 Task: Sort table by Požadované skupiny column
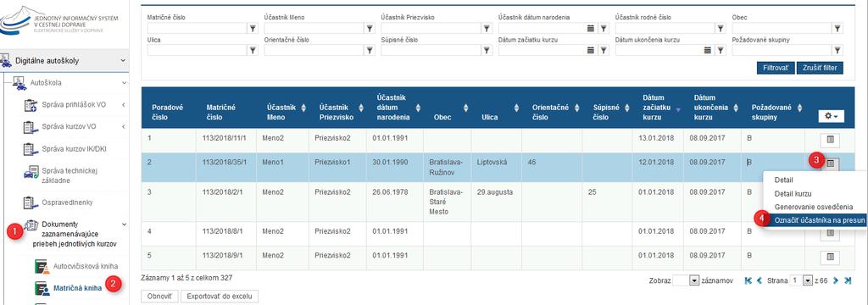pos(801,108)
